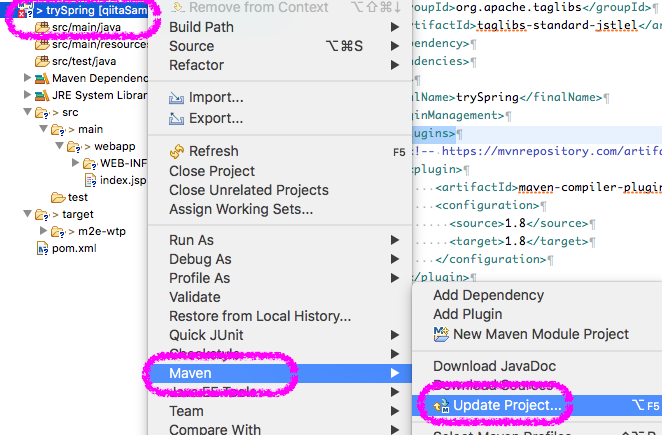Click the maven-compiler-plugin artifactId text
The height and width of the screenshot is (435, 662).
(590, 187)
